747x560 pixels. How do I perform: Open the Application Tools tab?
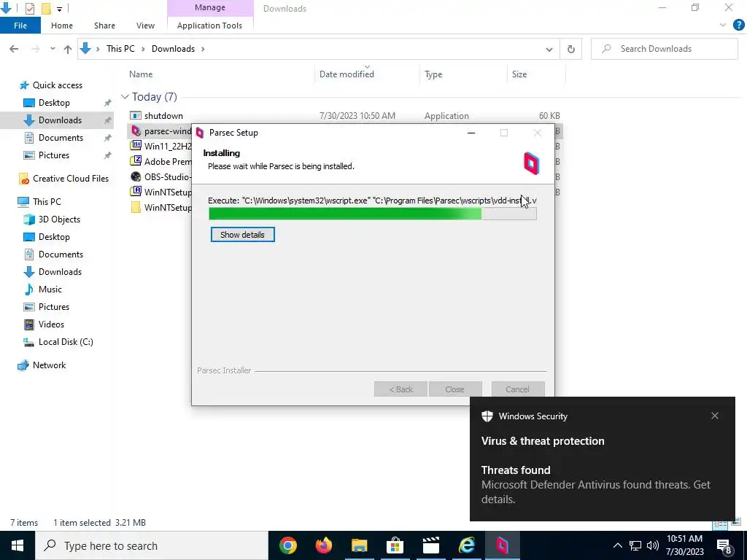[209, 26]
